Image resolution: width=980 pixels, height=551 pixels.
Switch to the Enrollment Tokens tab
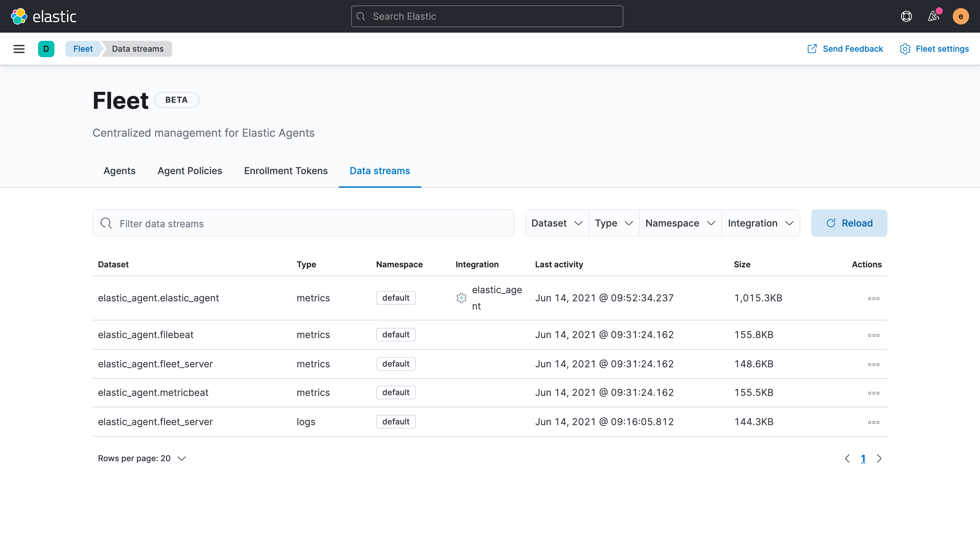[286, 171]
